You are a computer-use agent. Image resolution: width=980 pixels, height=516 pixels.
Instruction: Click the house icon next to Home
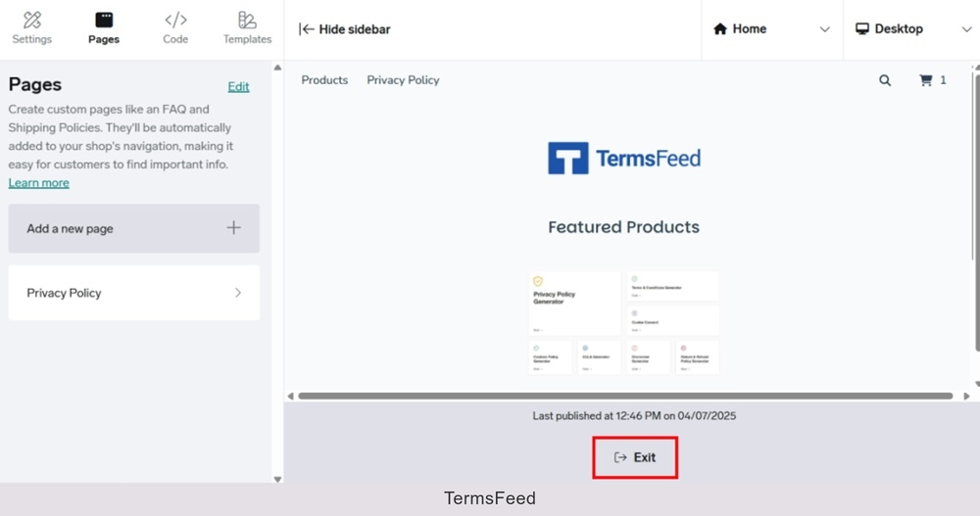click(x=720, y=28)
